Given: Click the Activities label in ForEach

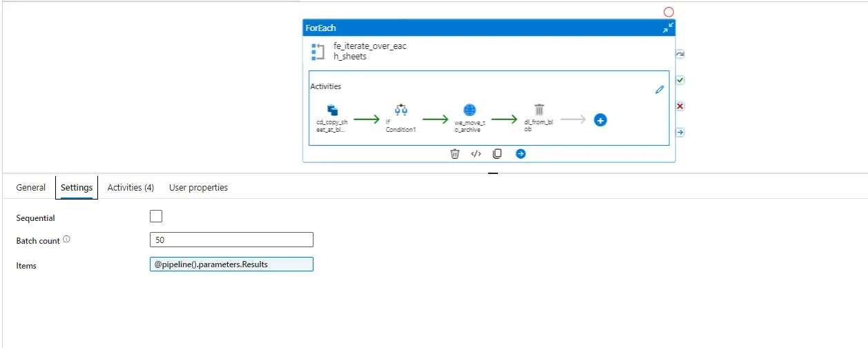Looking at the screenshot, I should [x=326, y=86].
